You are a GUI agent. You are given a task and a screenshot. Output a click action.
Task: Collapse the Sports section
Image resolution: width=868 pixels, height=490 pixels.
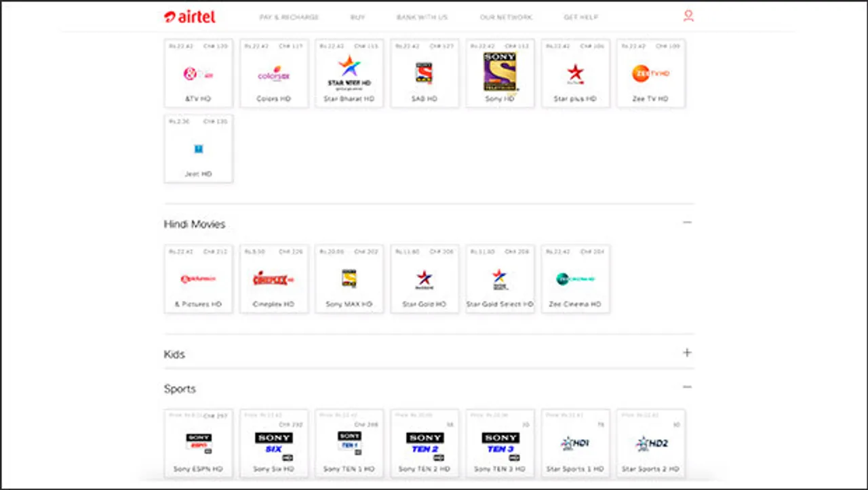(x=687, y=387)
